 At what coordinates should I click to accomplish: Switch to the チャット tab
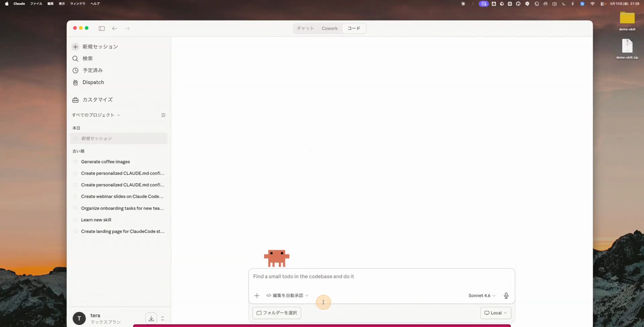(x=305, y=29)
